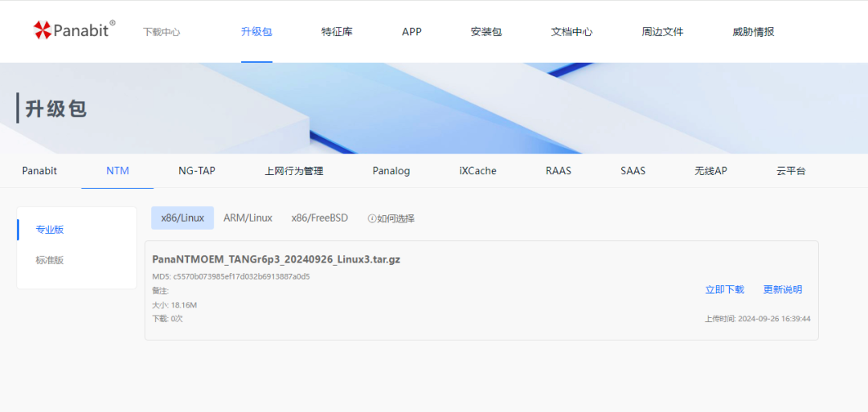Switch to the iXCache tab
The image size is (868, 412).
coord(477,171)
